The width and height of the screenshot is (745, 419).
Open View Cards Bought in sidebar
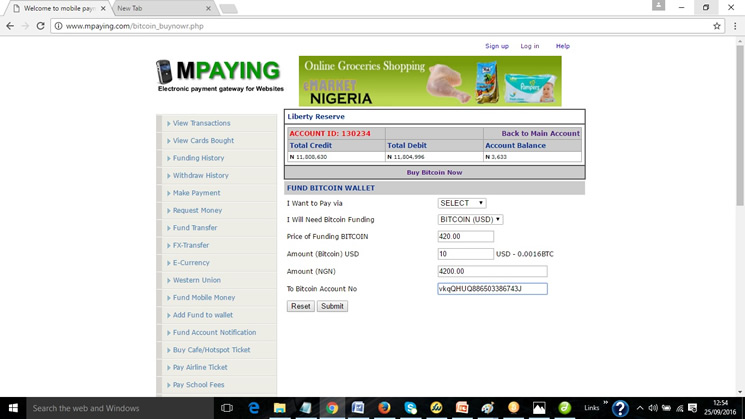tap(203, 141)
